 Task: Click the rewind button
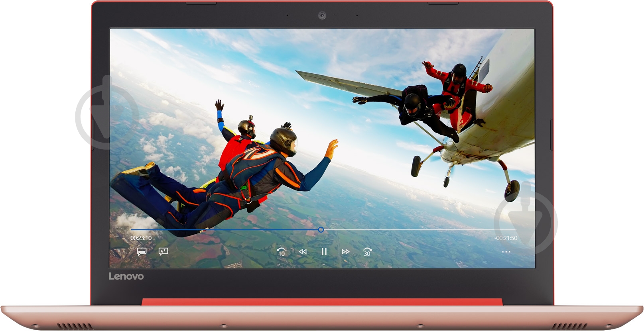pos(303,251)
